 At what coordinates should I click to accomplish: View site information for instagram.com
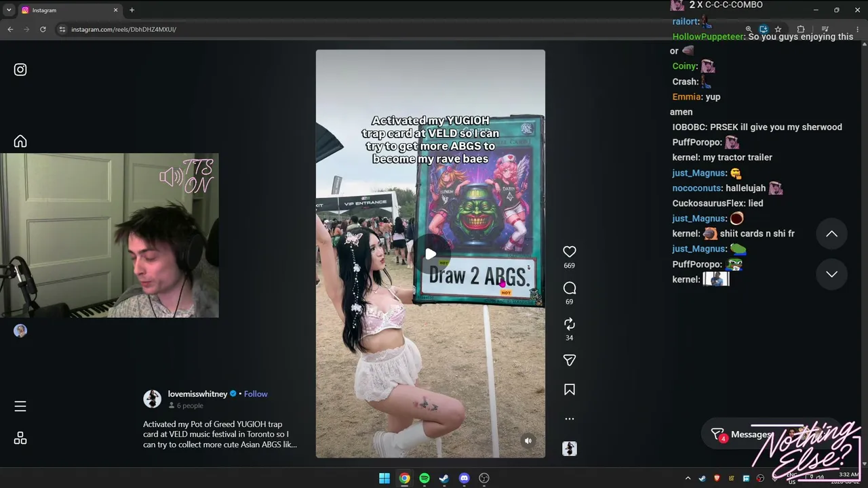coord(62,29)
